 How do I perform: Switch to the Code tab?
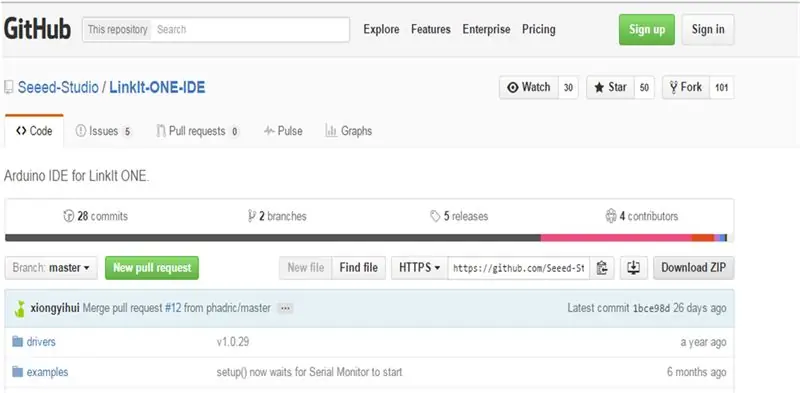34,131
